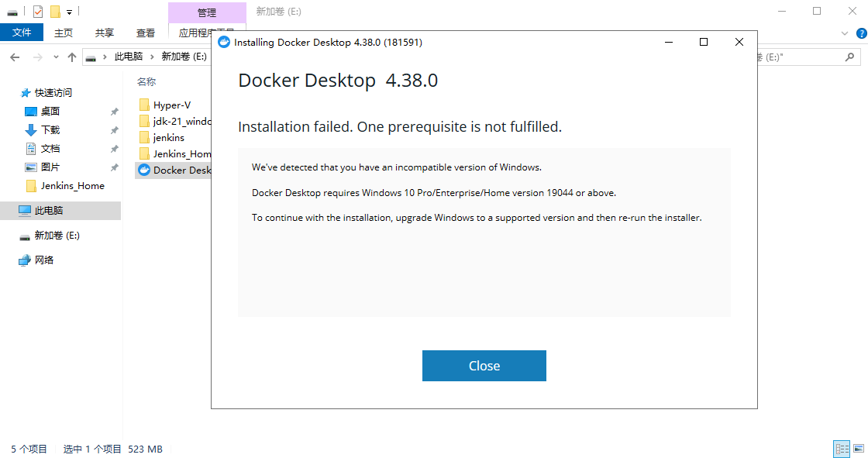The image size is (868, 458).
Task: Click 新加卷 (E:) in the address bar
Action: point(184,57)
